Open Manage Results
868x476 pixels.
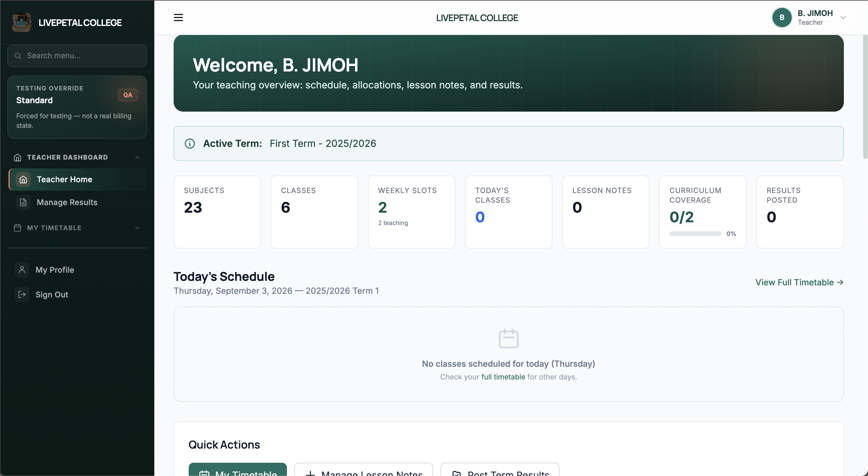click(77, 202)
